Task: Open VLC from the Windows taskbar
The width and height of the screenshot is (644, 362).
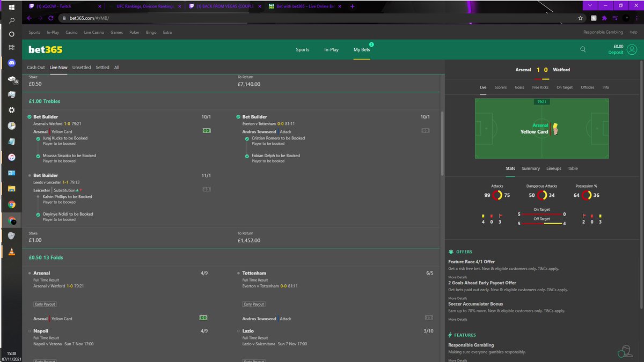Action: tap(12, 252)
